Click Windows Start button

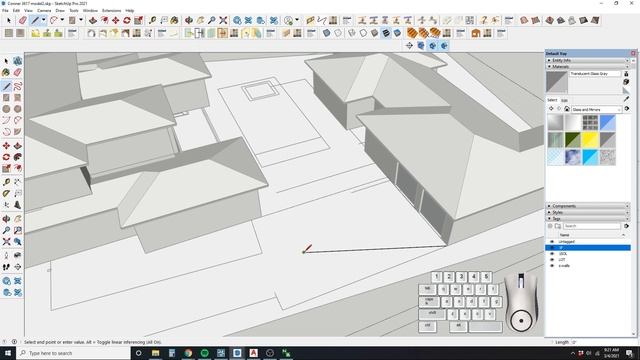pyautogui.click(x=8, y=353)
